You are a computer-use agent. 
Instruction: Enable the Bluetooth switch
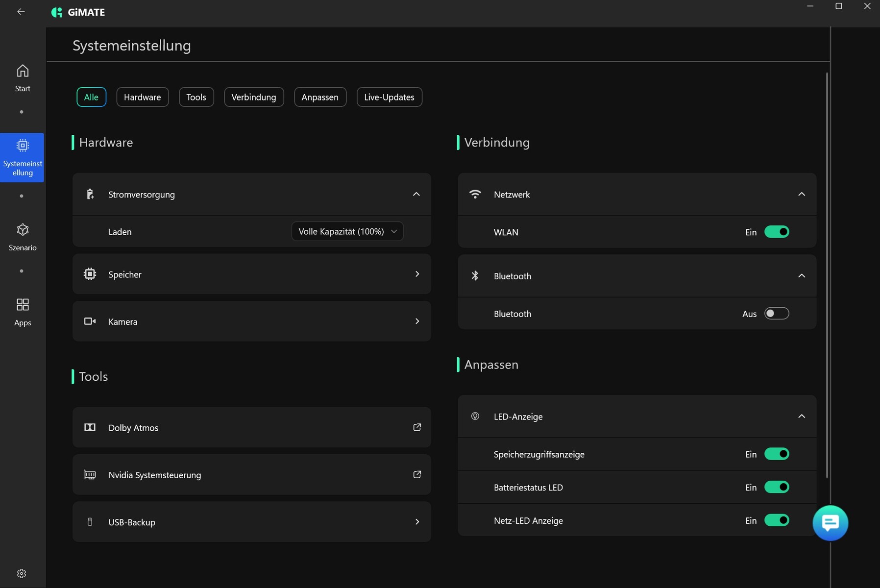[777, 314]
